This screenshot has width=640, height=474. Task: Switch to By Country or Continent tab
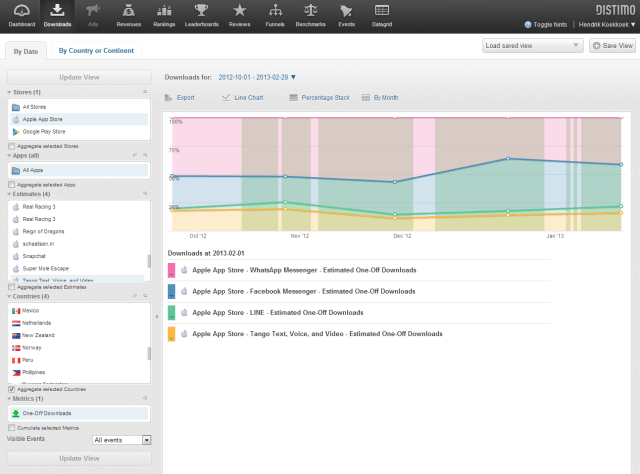98,49
